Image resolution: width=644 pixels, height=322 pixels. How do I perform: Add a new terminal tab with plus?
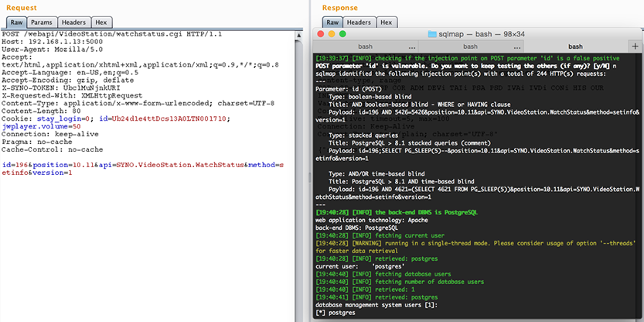click(x=635, y=46)
